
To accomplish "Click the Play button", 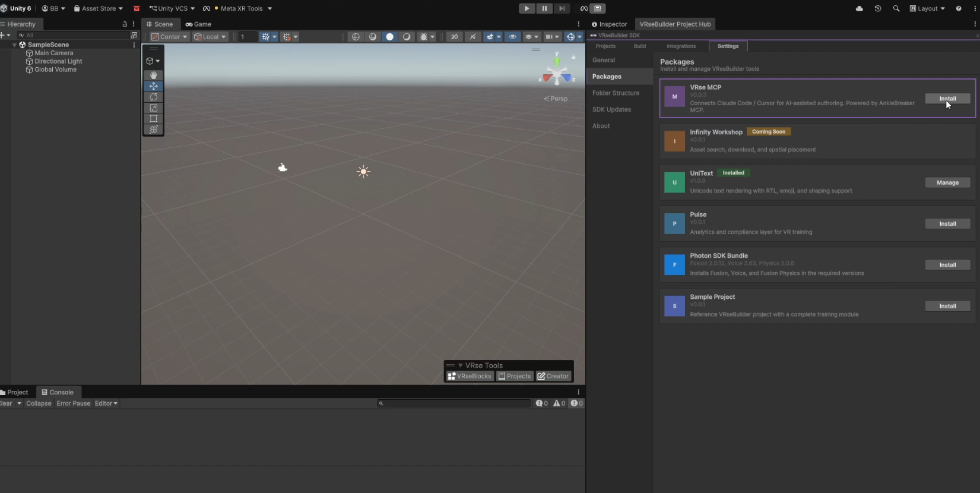I will click(527, 8).
